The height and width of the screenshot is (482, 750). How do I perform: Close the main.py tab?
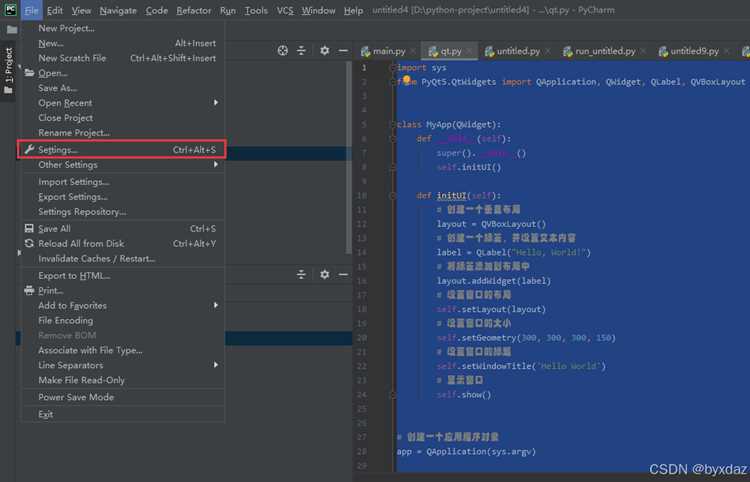pos(413,51)
